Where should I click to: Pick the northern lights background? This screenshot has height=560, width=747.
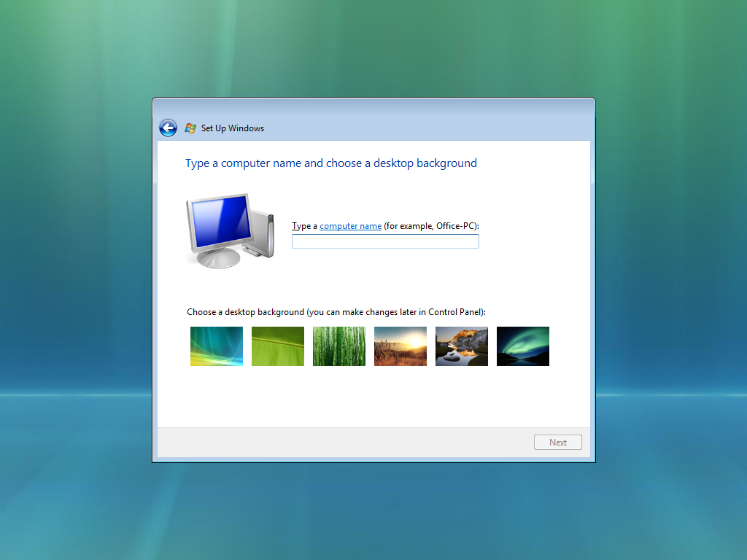pos(522,346)
